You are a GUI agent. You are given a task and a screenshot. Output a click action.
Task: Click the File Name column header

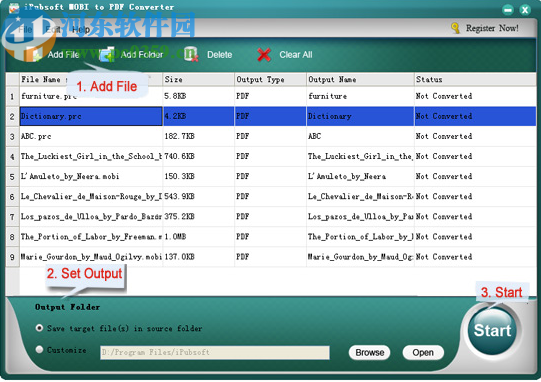click(91, 79)
